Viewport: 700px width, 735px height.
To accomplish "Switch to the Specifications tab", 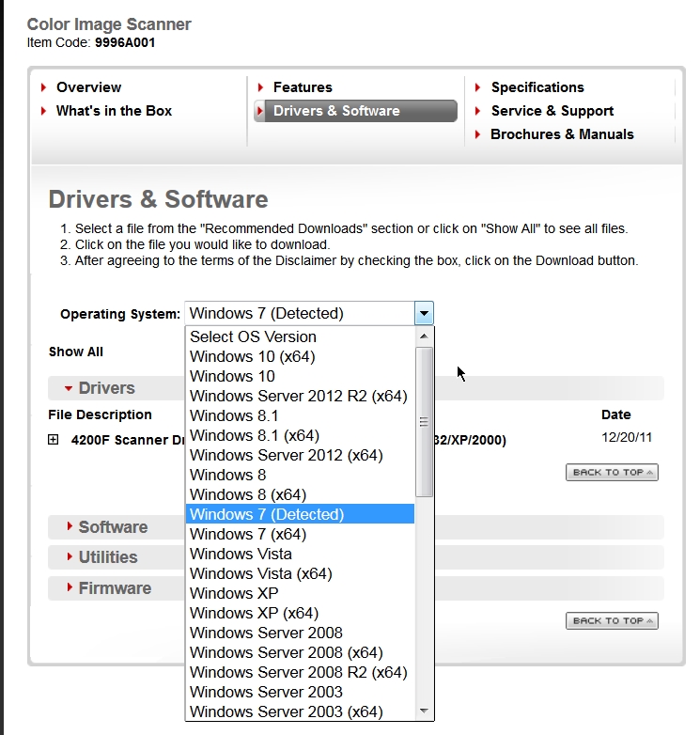I will [537, 87].
